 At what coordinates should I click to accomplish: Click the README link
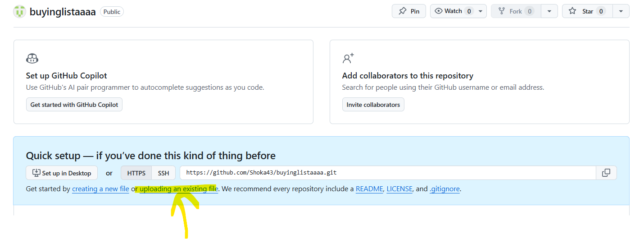369,189
